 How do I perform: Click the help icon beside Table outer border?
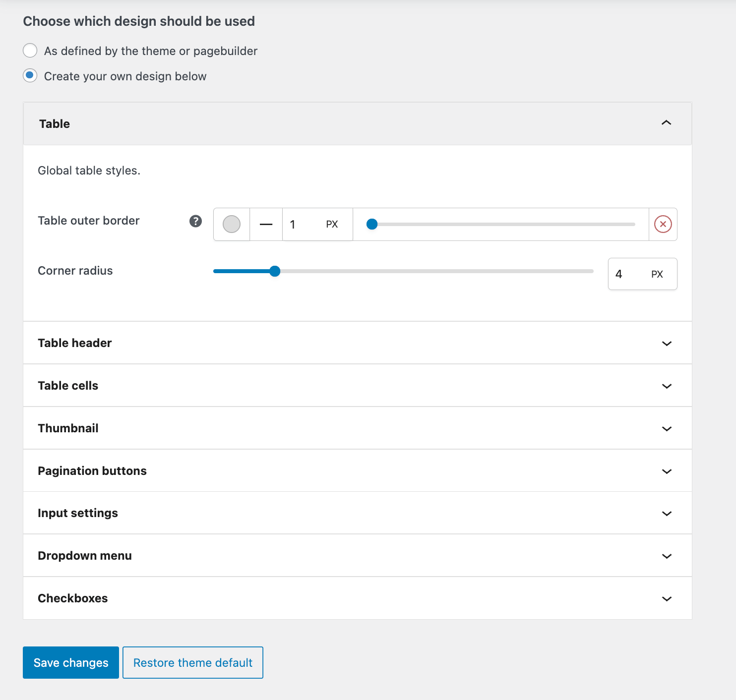(x=195, y=221)
